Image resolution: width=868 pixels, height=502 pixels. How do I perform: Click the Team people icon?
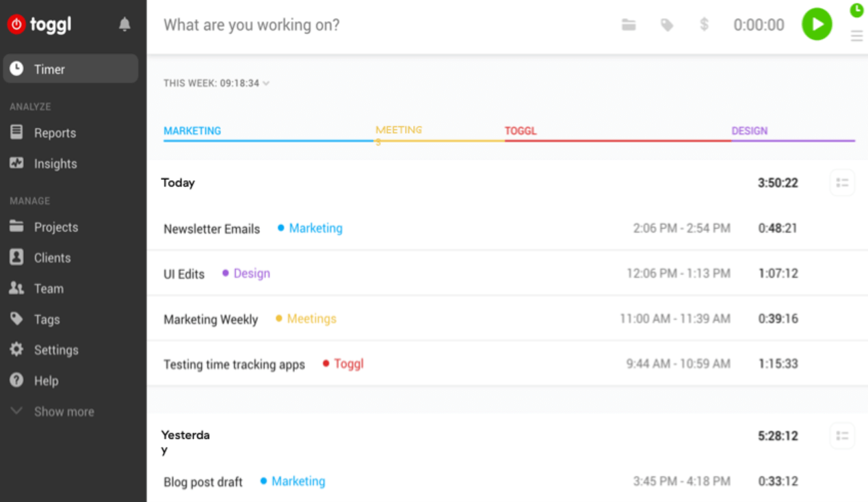[16, 288]
